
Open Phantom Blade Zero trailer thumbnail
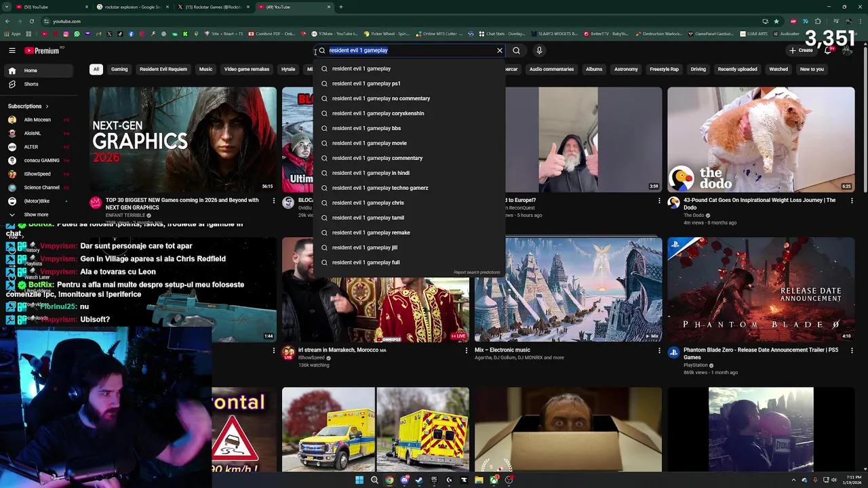(x=761, y=289)
